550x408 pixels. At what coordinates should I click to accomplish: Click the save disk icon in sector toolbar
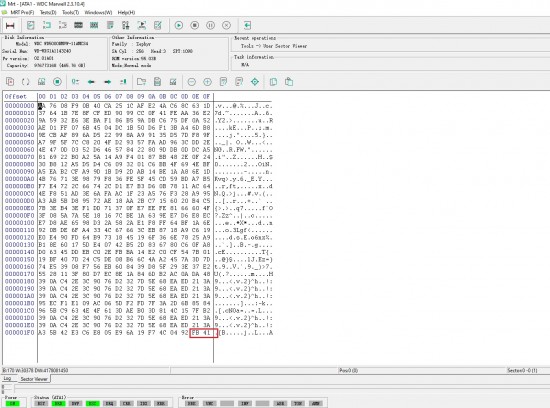(157, 82)
